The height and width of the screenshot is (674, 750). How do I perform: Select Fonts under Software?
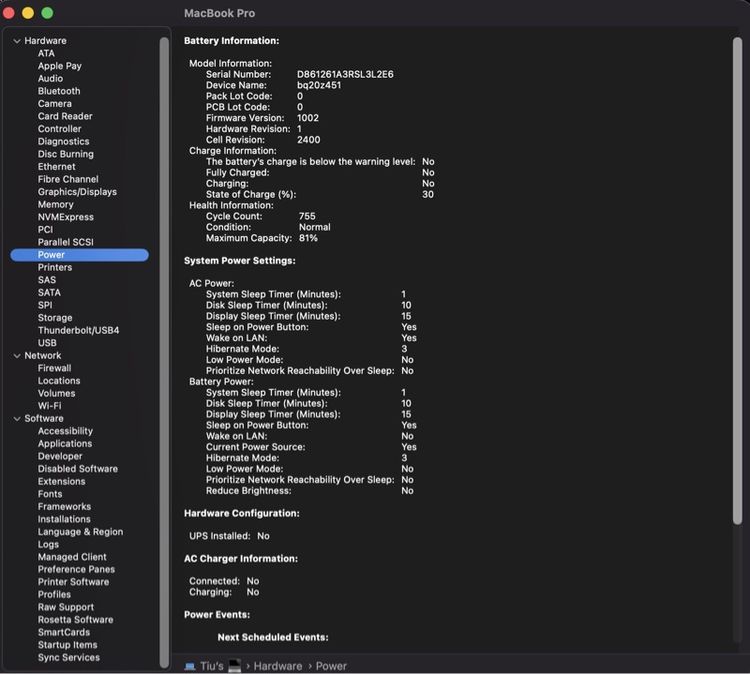[50, 494]
